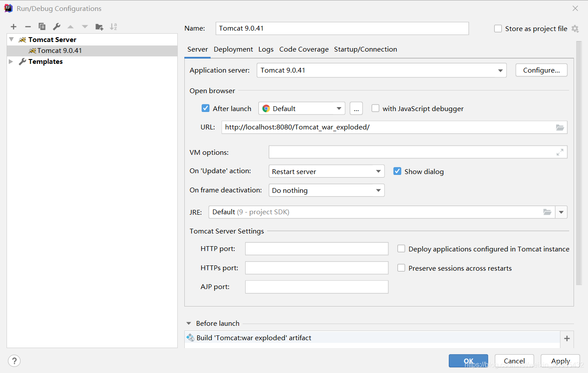The image size is (588, 373).
Task: Collapse Before launch section
Action: (189, 324)
